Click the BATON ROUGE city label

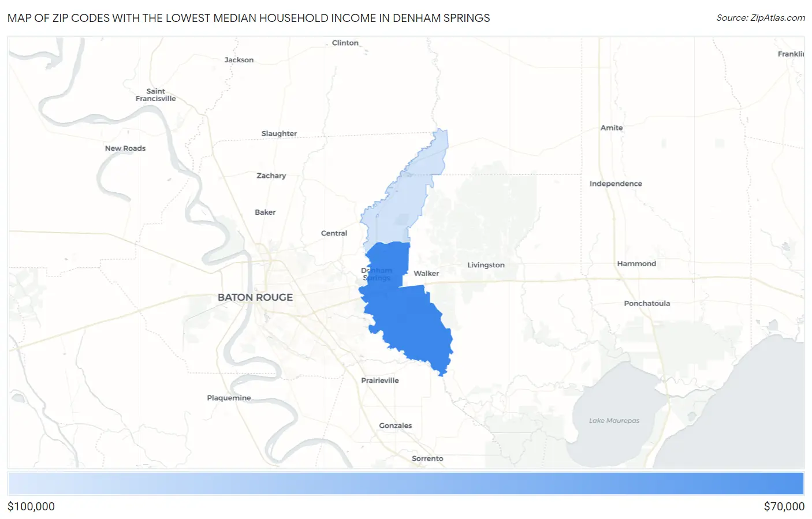point(255,297)
